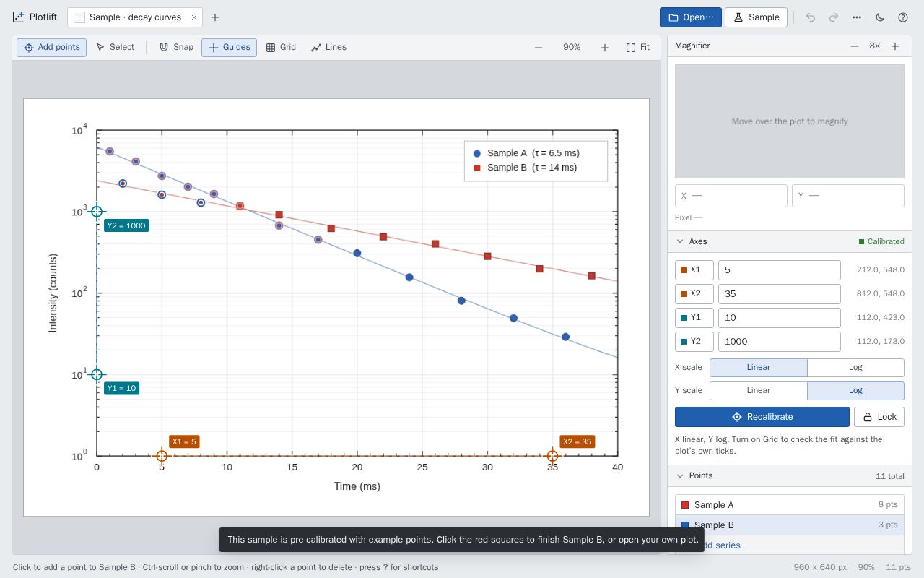Image resolution: width=924 pixels, height=578 pixels.
Task: Activate the Add points tool
Action: point(51,48)
